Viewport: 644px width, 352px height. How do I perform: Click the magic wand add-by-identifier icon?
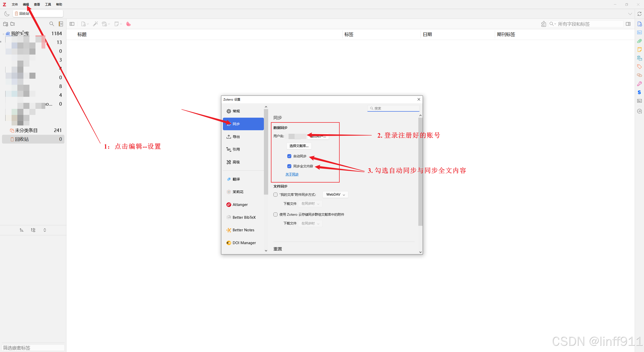[95, 24]
